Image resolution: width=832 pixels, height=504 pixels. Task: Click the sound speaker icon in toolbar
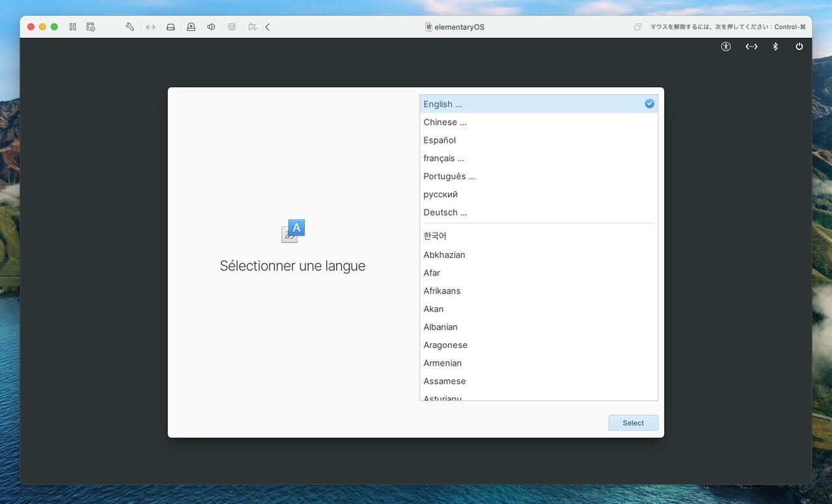click(x=211, y=27)
